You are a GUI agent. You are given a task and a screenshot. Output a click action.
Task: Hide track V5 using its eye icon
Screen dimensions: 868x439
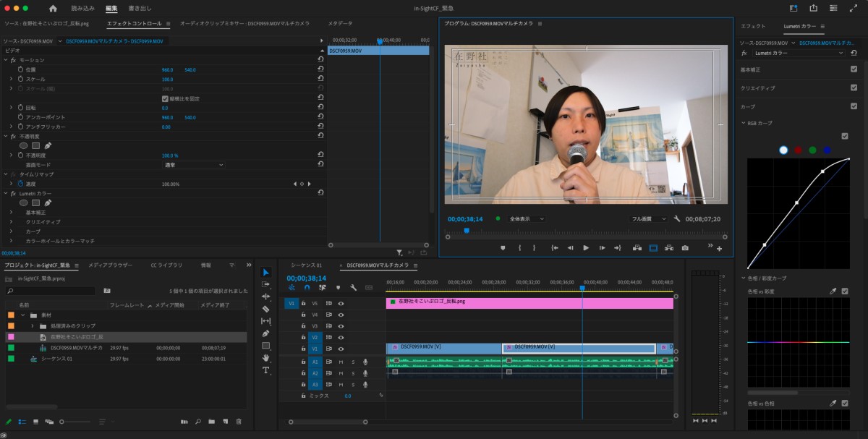click(x=341, y=304)
